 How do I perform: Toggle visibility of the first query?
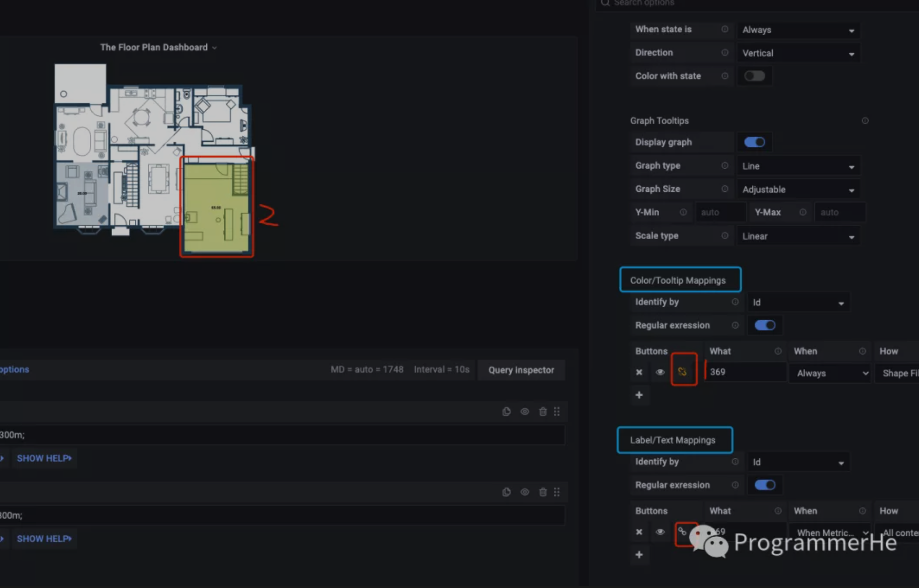(525, 412)
